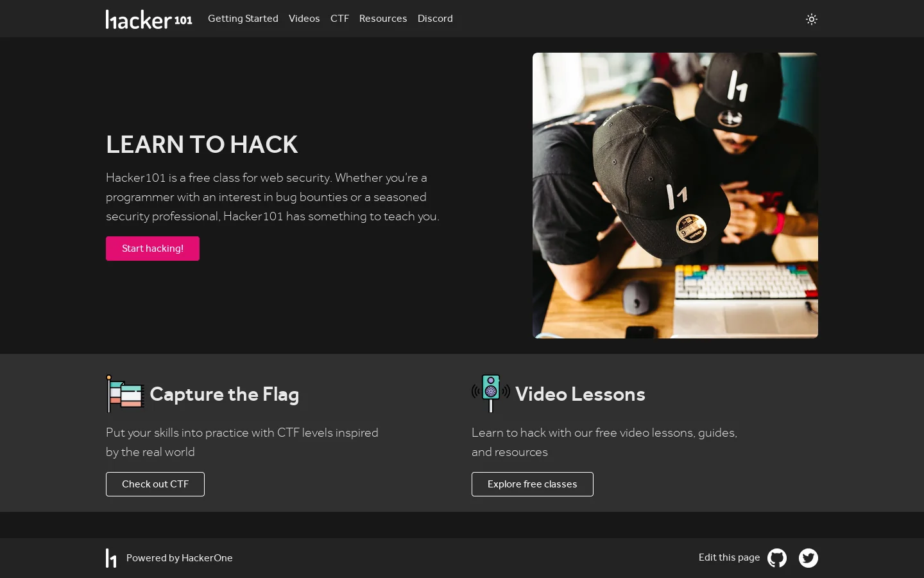Screen dimensions: 924x578
Task: Open the CTF navigation item
Action: pos(339,19)
